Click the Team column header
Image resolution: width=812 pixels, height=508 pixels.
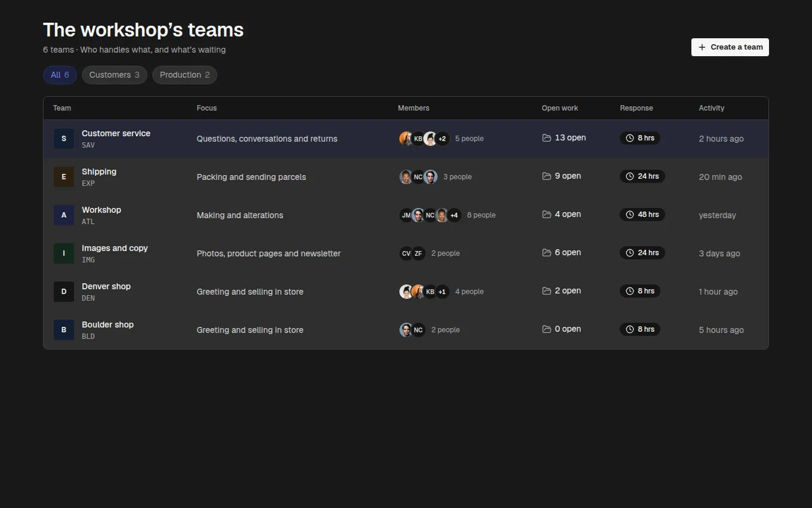62,108
